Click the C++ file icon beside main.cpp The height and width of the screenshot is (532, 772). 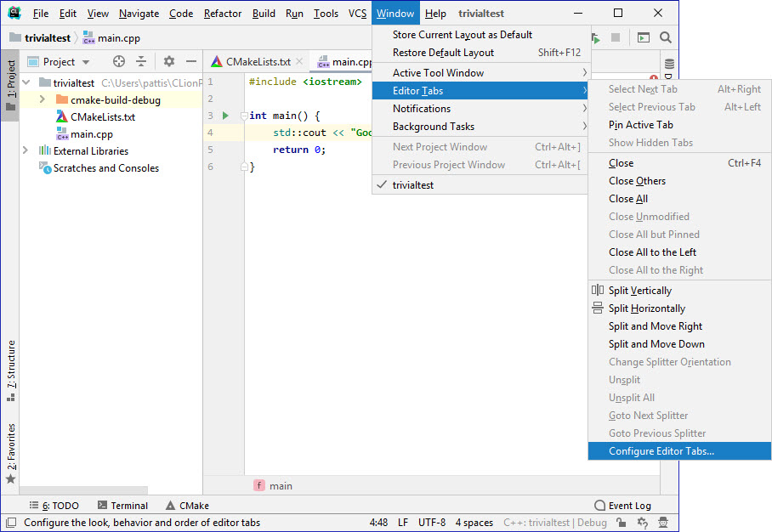324,62
